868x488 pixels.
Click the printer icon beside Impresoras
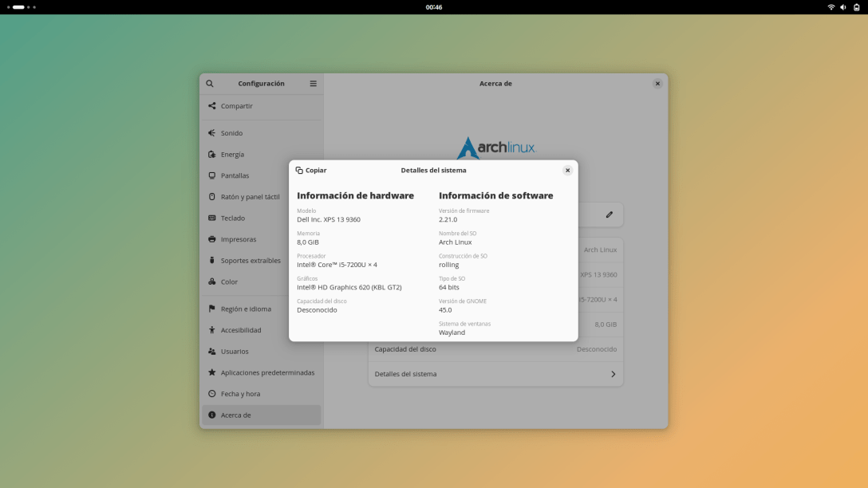(212, 239)
